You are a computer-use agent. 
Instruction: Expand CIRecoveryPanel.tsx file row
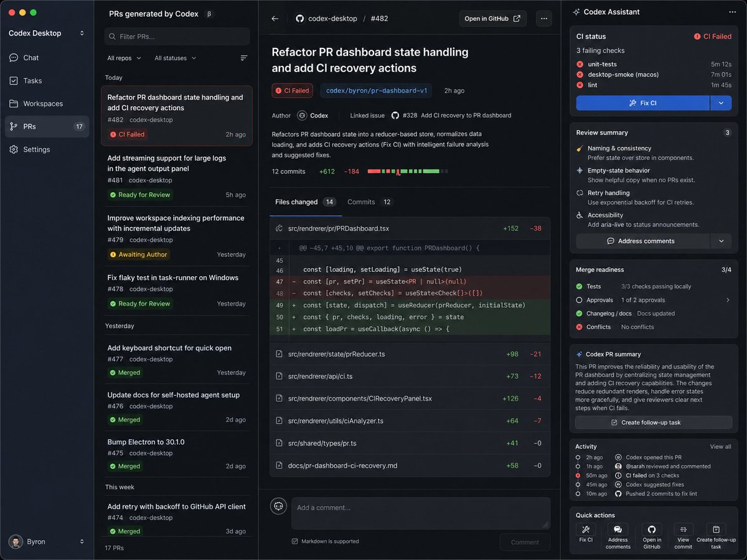pos(410,398)
